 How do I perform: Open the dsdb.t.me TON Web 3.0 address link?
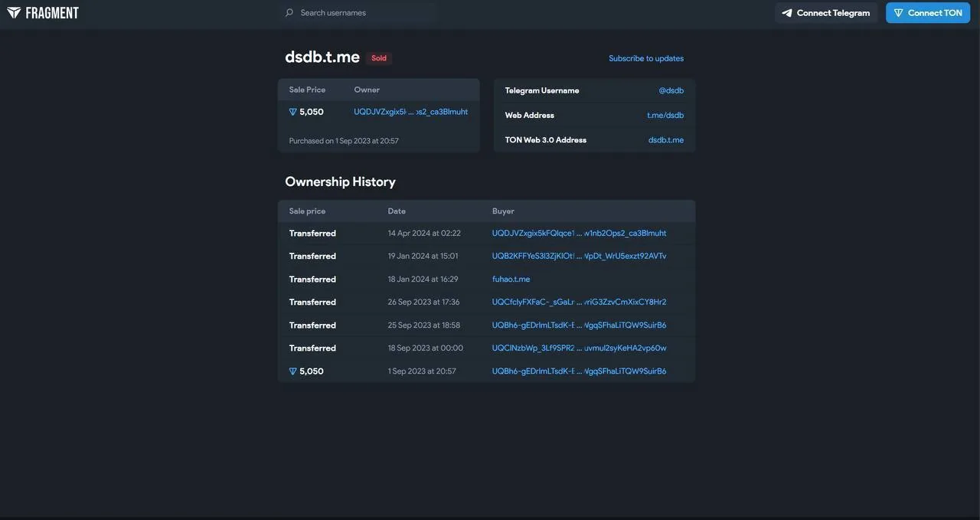tap(666, 140)
